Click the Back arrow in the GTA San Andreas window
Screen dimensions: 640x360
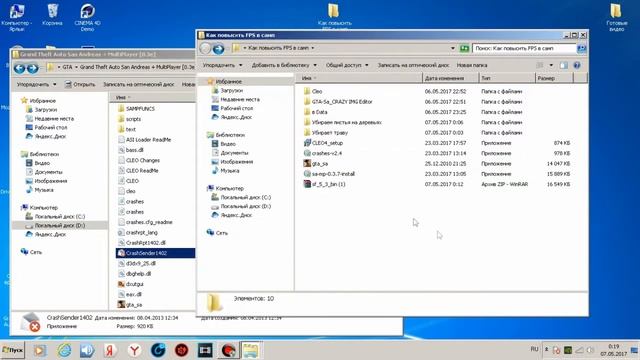click(19, 68)
